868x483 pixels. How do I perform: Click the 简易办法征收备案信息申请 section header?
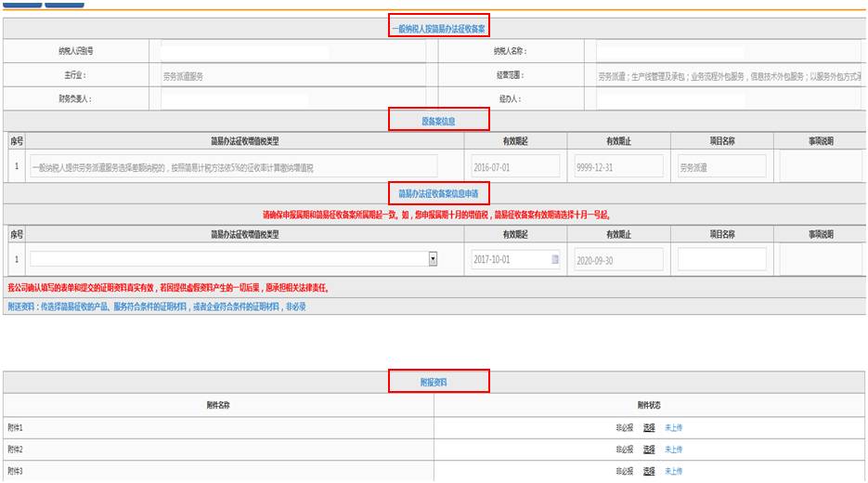(x=438, y=194)
